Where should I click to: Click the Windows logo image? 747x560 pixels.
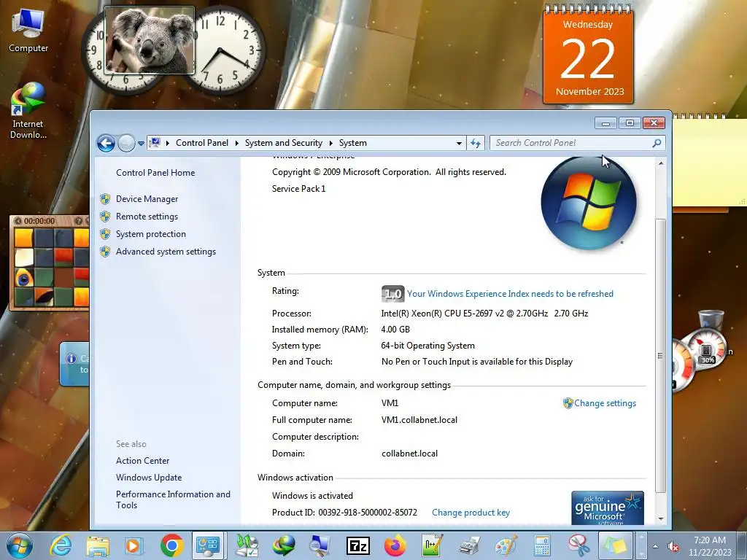click(589, 202)
